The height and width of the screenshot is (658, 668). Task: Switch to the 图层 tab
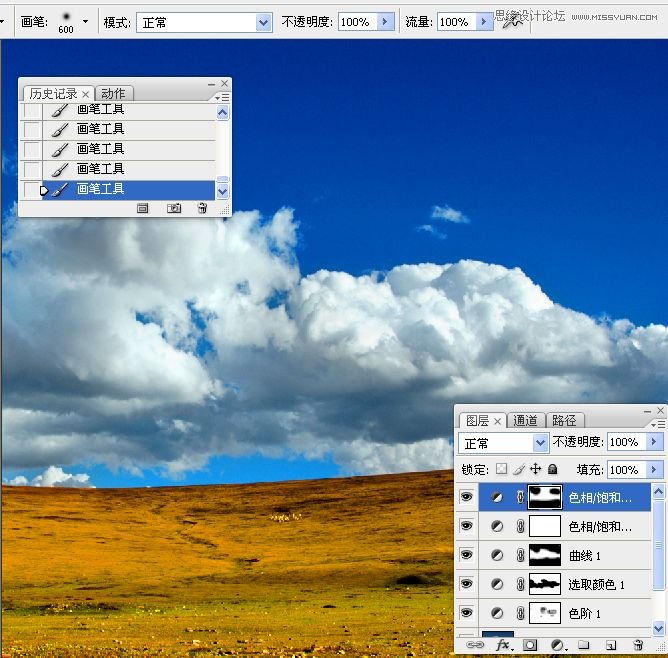point(477,421)
